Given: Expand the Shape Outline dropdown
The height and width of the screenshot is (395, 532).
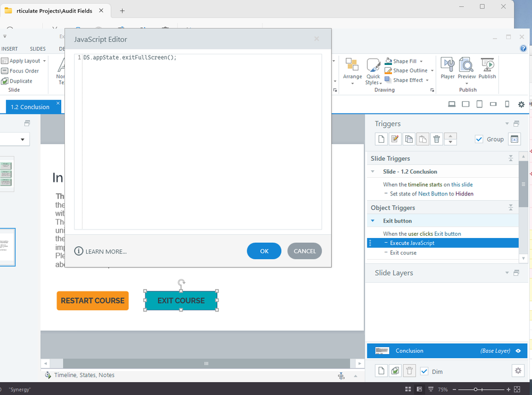Looking at the screenshot, I should point(432,71).
